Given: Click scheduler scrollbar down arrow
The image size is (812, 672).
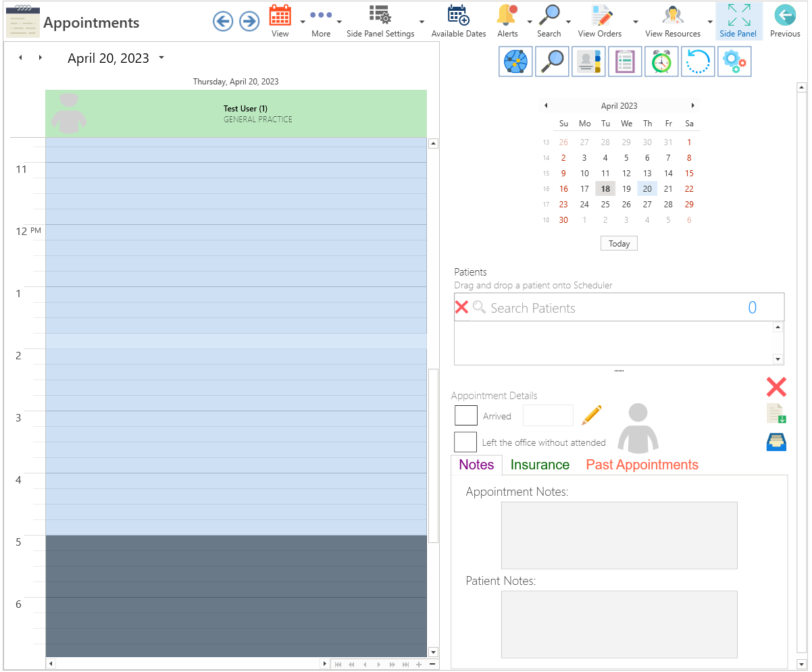Looking at the screenshot, I should pyautogui.click(x=434, y=652).
